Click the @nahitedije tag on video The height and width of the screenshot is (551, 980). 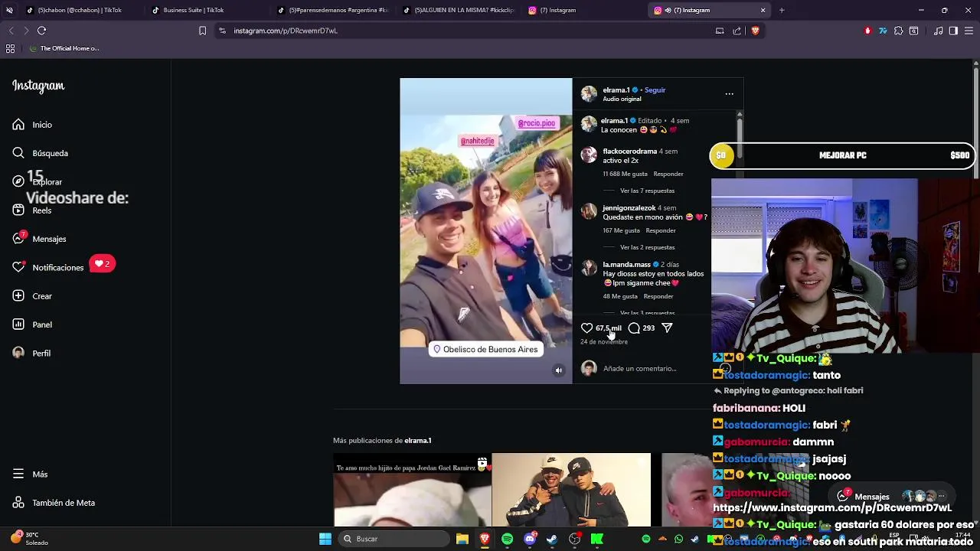coord(477,141)
